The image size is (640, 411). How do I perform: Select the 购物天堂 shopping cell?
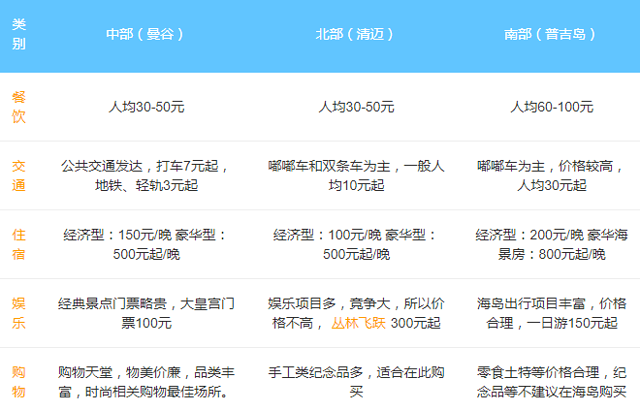(147, 382)
